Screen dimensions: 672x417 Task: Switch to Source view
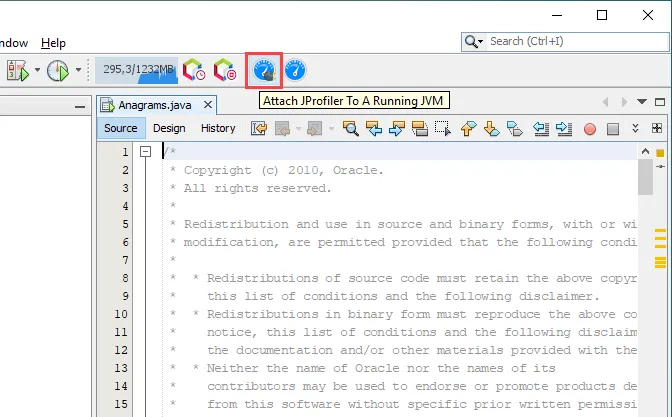121,128
